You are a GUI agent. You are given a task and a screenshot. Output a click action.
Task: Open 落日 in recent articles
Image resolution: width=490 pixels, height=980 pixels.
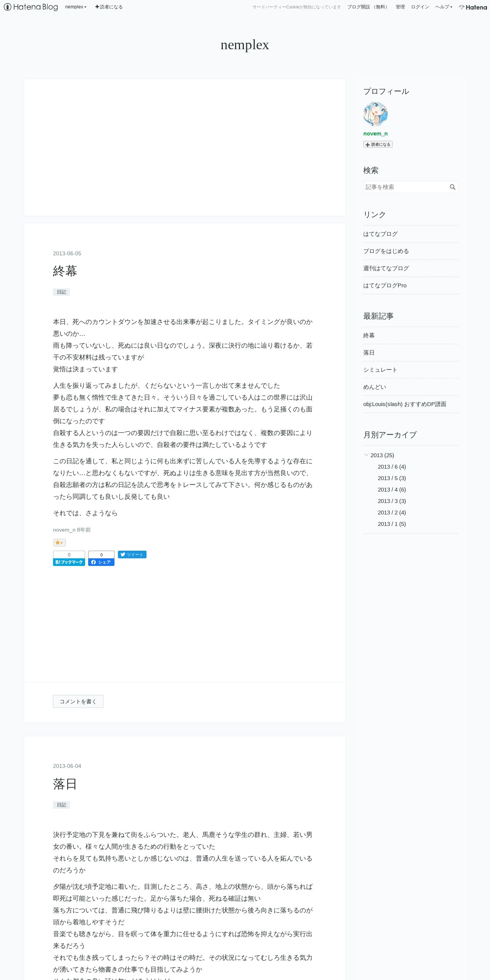click(x=369, y=353)
